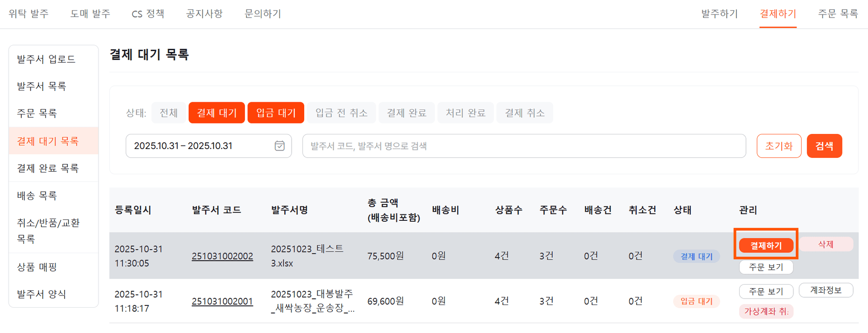Enable the 입금 전 취소 filter
The width and height of the screenshot is (868, 333).
(x=341, y=112)
